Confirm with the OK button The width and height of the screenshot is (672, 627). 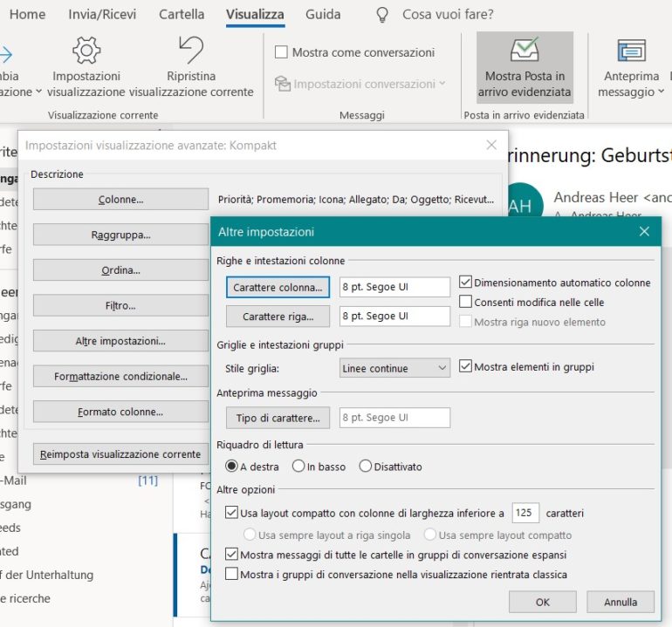coord(543,602)
